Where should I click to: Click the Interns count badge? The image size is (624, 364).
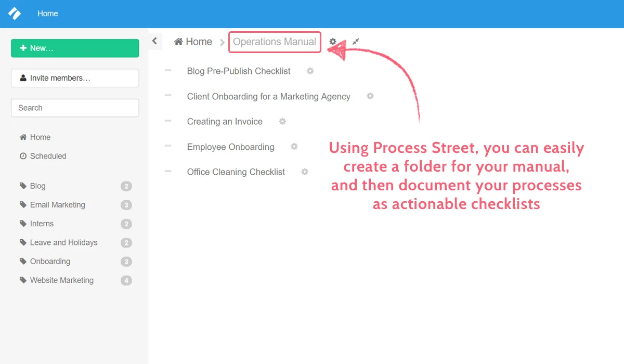click(x=126, y=224)
